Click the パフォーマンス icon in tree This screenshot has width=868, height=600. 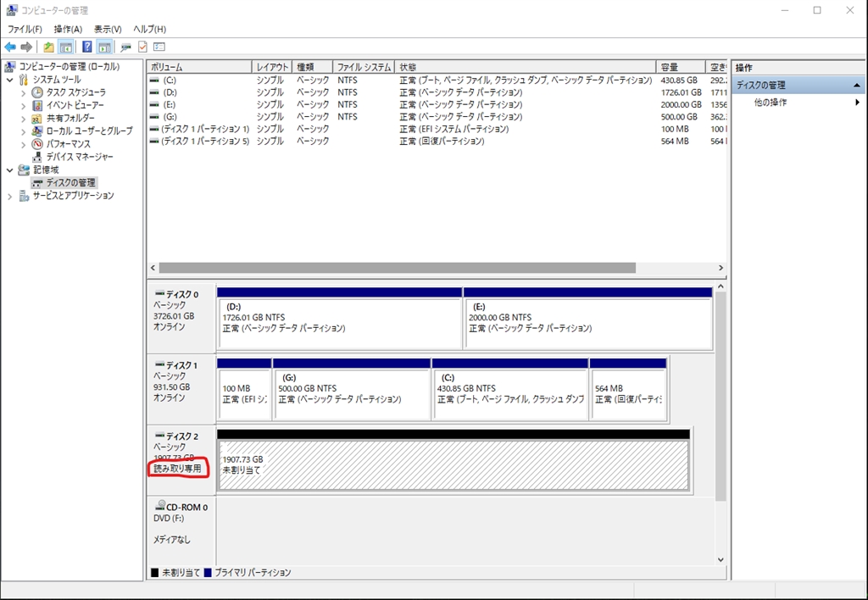pos(37,144)
